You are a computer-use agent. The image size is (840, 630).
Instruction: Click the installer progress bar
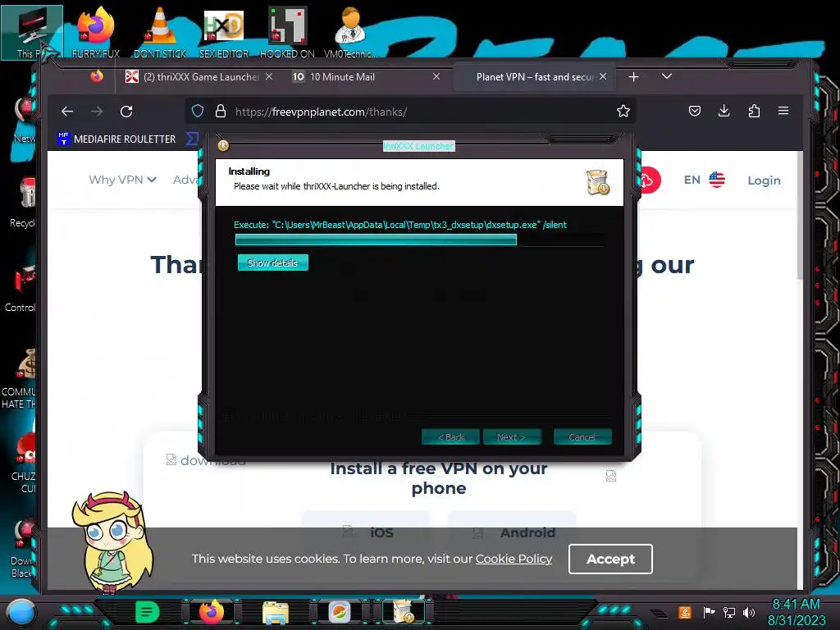[419, 240]
